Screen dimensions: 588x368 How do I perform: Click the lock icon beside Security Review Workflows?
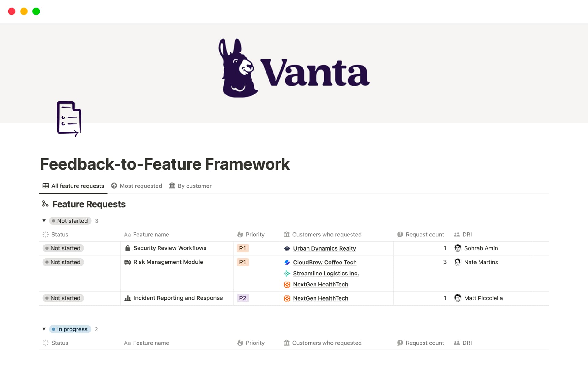(128, 248)
